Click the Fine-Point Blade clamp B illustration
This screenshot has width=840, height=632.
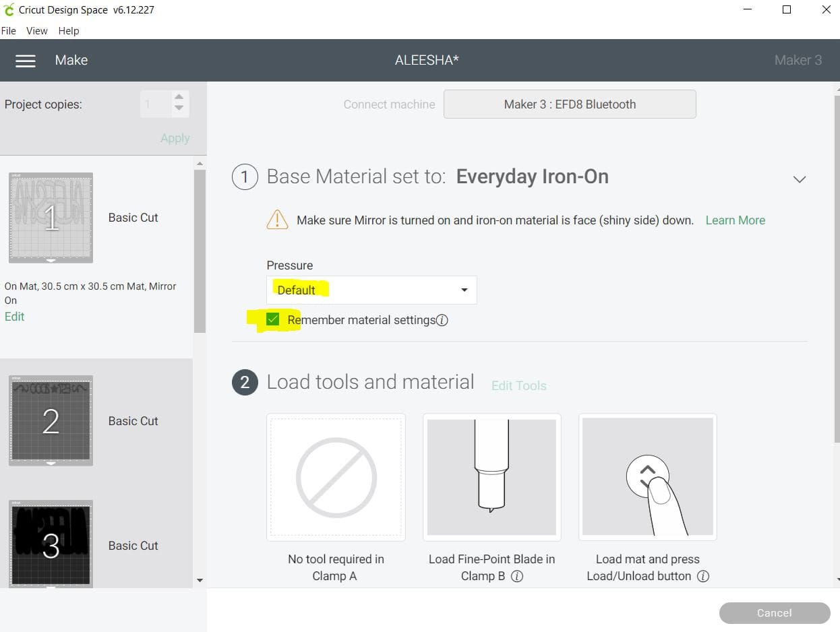[491, 477]
